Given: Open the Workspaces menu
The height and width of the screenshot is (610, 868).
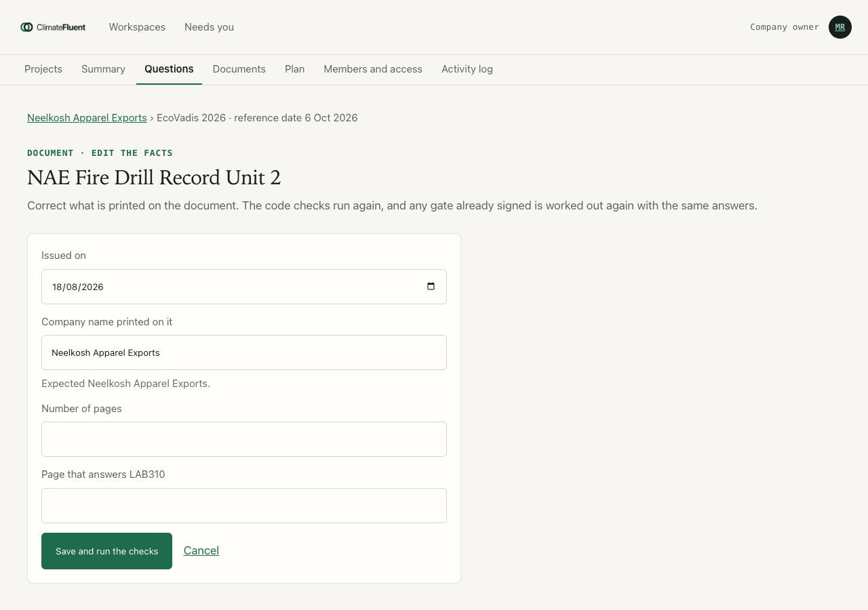Looking at the screenshot, I should tap(137, 27).
